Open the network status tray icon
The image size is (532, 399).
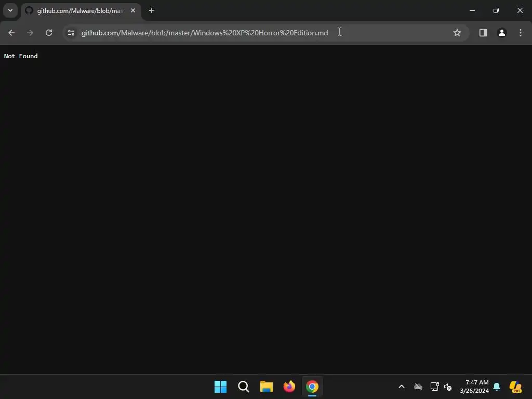(435, 387)
